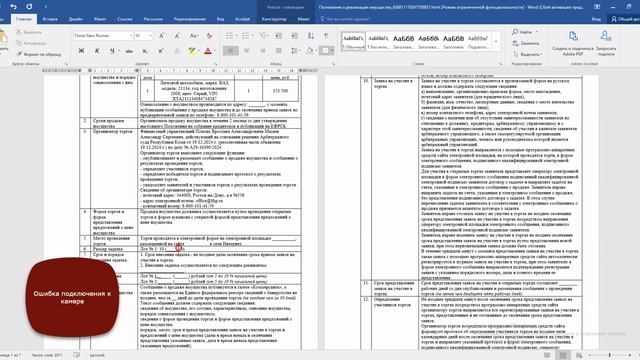Apply the red font color
Image resolution: width=640 pixels, height=360 pixels.
tap(208, 51)
